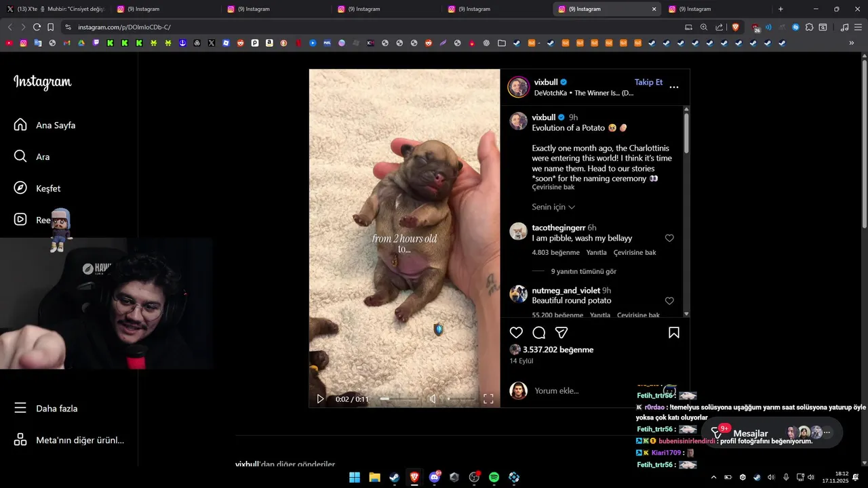Close the active Instagram tab
Image resolution: width=868 pixels, height=488 pixels.
pyautogui.click(x=654, y=9)
